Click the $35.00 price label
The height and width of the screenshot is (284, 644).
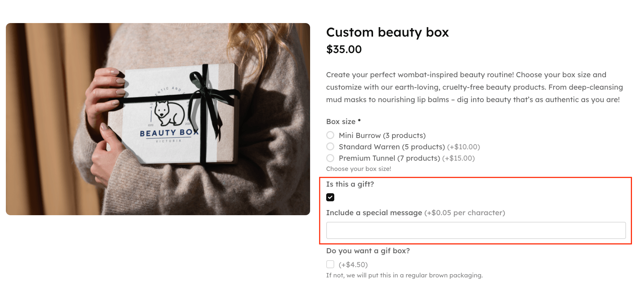tap(343, 49)
